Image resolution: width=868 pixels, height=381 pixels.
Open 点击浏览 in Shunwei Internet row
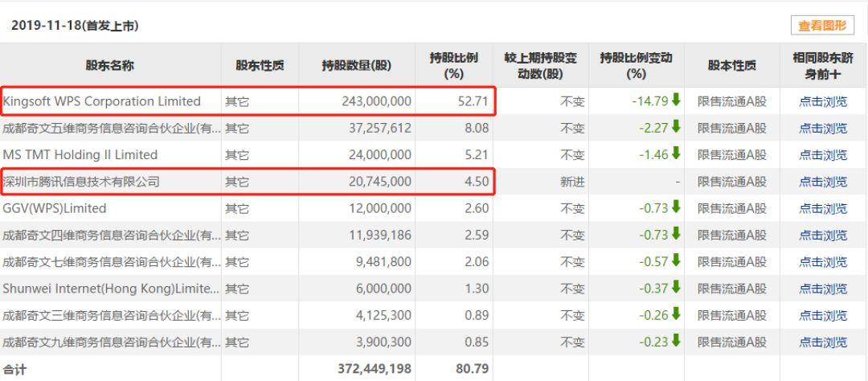[823, 289]
